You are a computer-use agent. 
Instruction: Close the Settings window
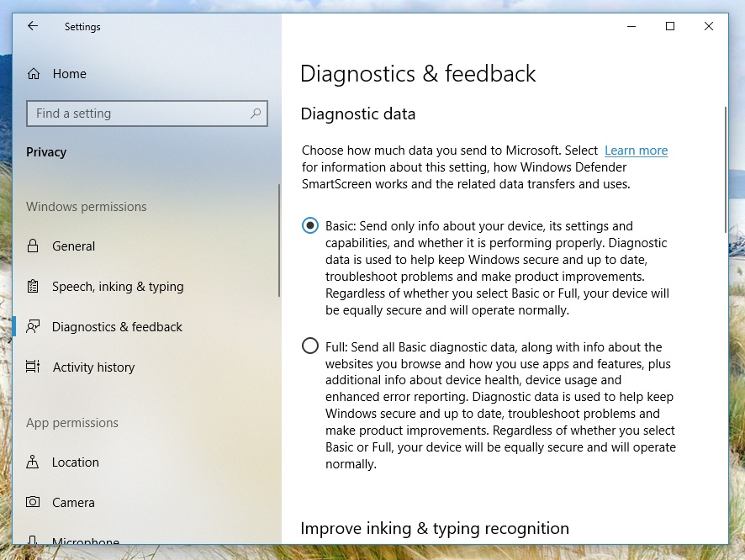[709, 26]
